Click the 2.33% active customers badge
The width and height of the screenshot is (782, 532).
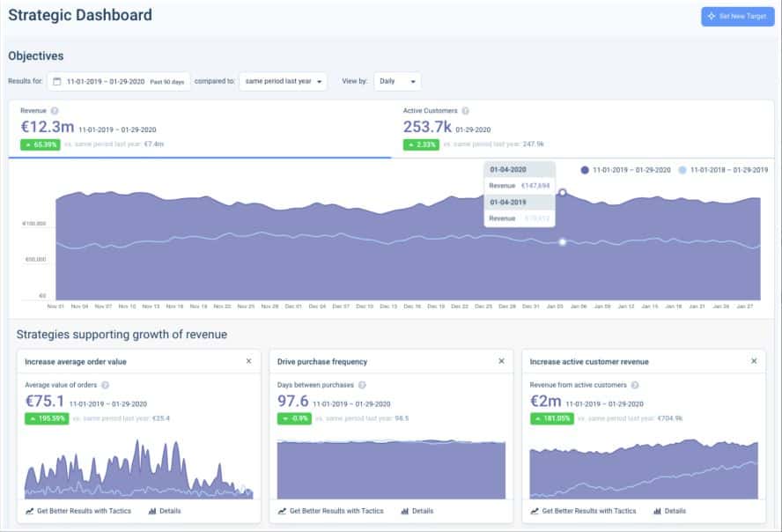pos(421,144)
